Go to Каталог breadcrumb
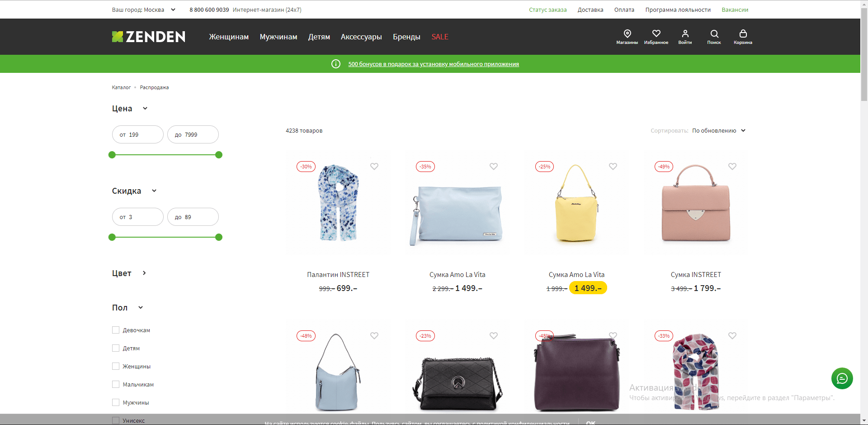 [121, 87]
